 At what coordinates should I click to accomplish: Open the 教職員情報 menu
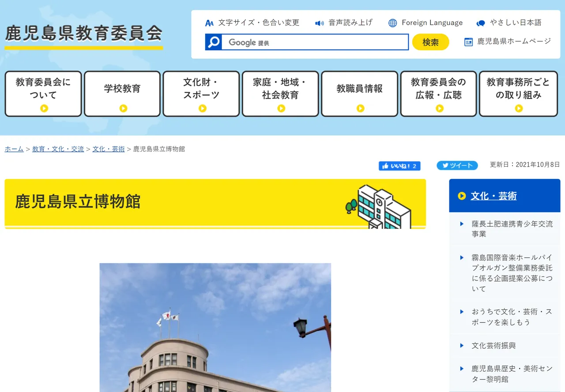[360, 94]
